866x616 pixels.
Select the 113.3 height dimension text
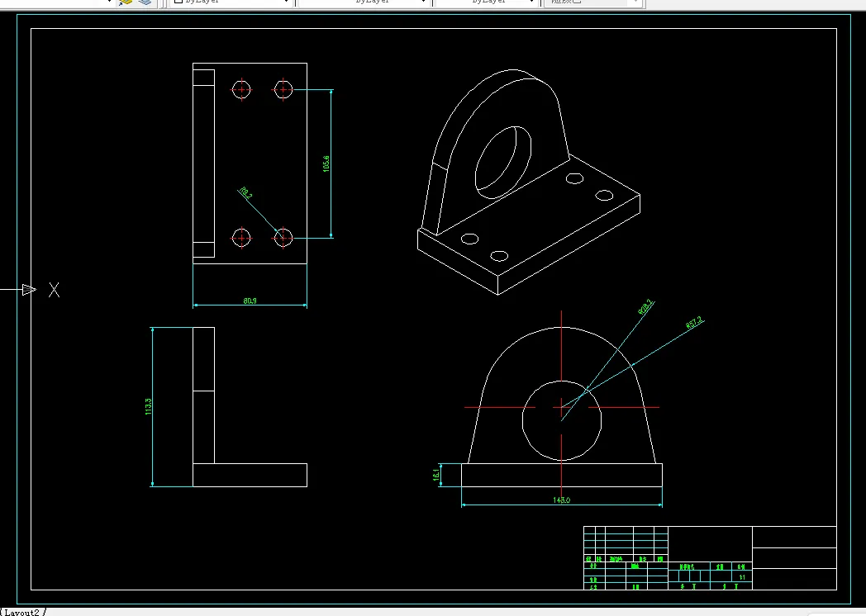[149, 406]
